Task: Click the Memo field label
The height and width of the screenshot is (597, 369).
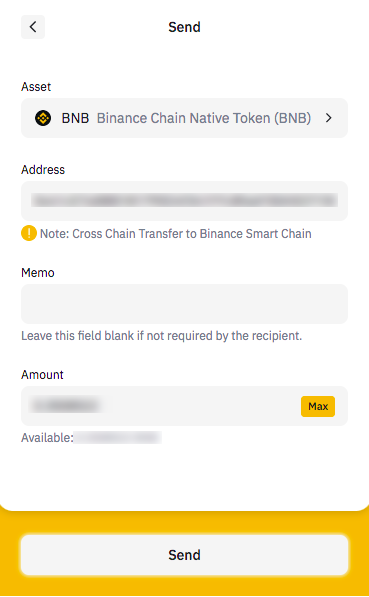Action: [38, 273]
